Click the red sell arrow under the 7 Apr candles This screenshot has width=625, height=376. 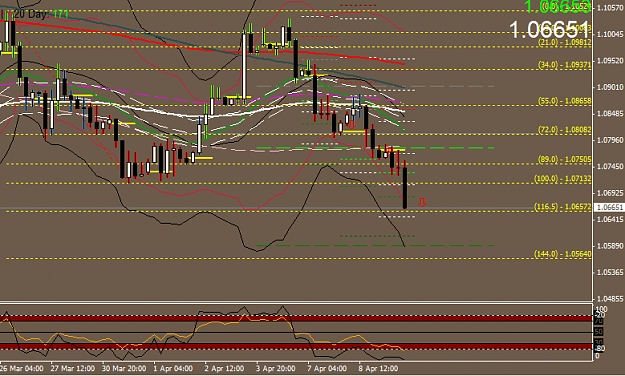pos(352,125)
